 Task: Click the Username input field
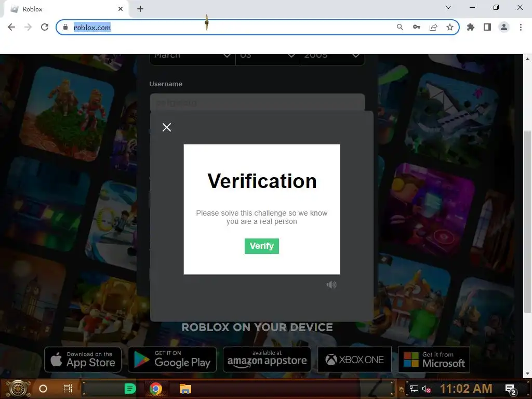257,102
